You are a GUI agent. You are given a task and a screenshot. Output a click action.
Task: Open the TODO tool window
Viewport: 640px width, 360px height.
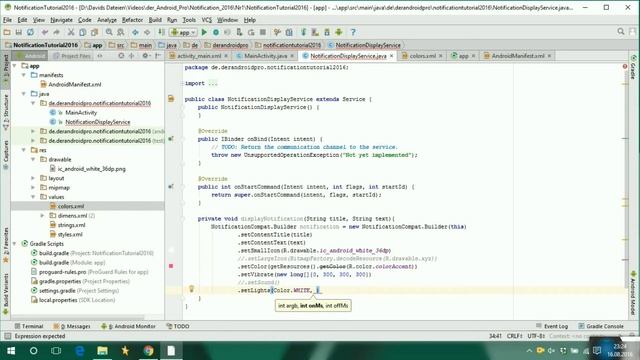178,326
